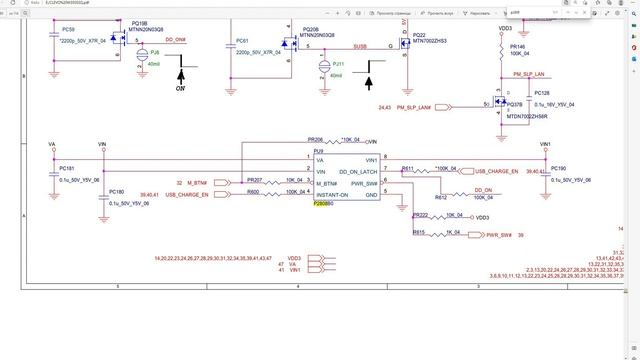Rotate the PDF page

348,13
